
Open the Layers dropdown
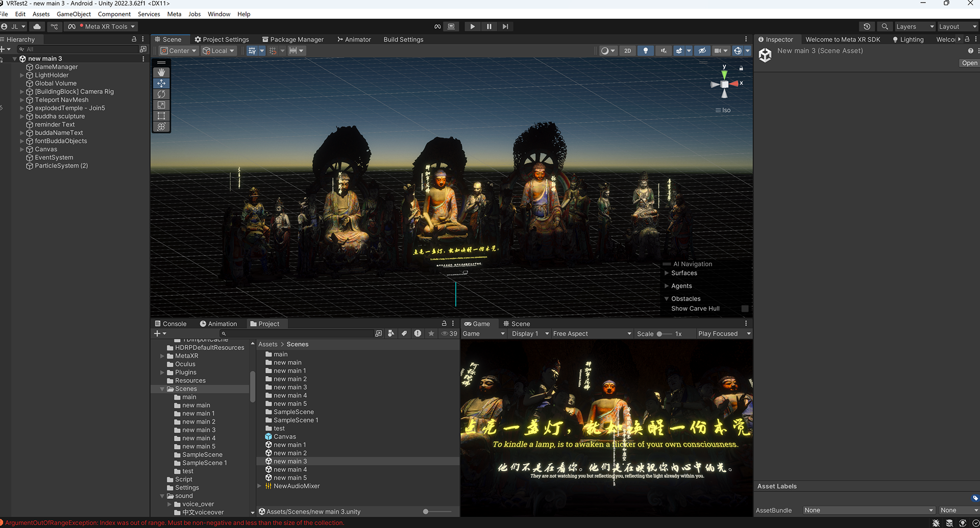click(x=915, y=27)
